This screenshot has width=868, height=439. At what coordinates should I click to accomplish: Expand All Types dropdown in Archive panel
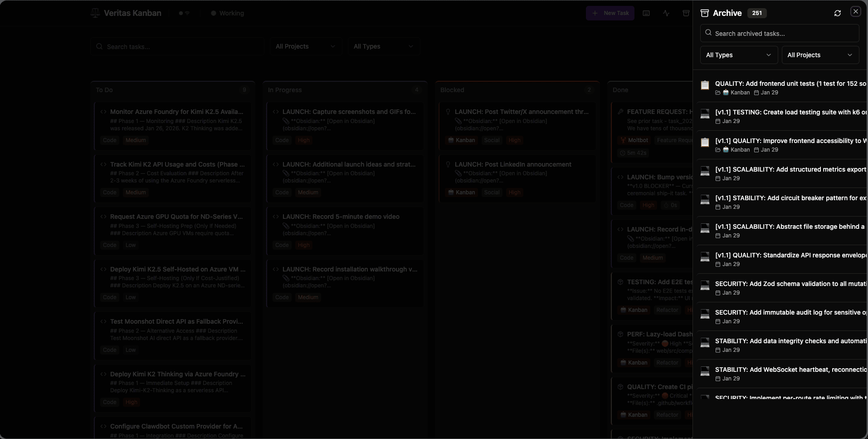(738, 55)
